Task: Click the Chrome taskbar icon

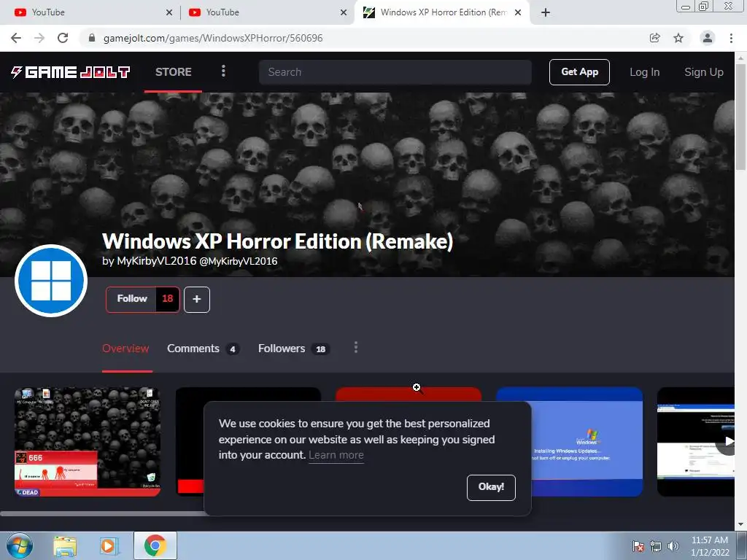Action: point(155,545)
